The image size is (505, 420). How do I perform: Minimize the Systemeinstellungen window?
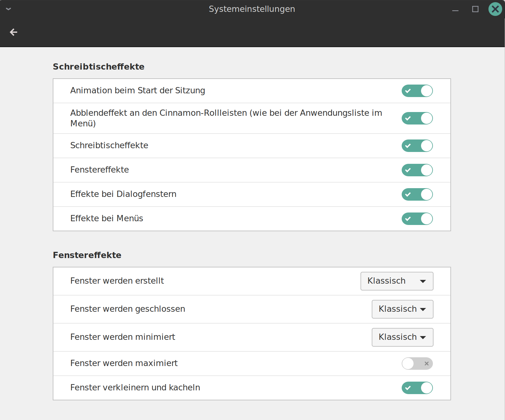point(455,9)
